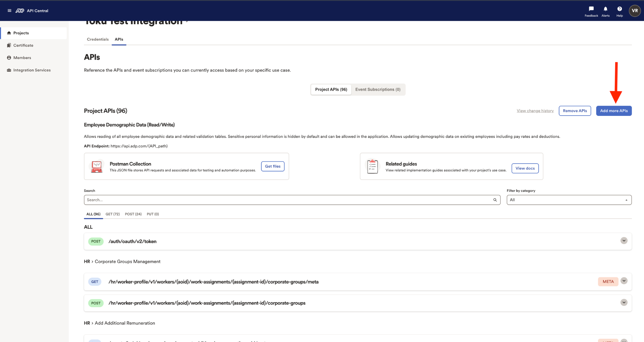644x342 pixels.
Task: Expand the /auth/oauth/v2/token row
Action: [624, 241]
